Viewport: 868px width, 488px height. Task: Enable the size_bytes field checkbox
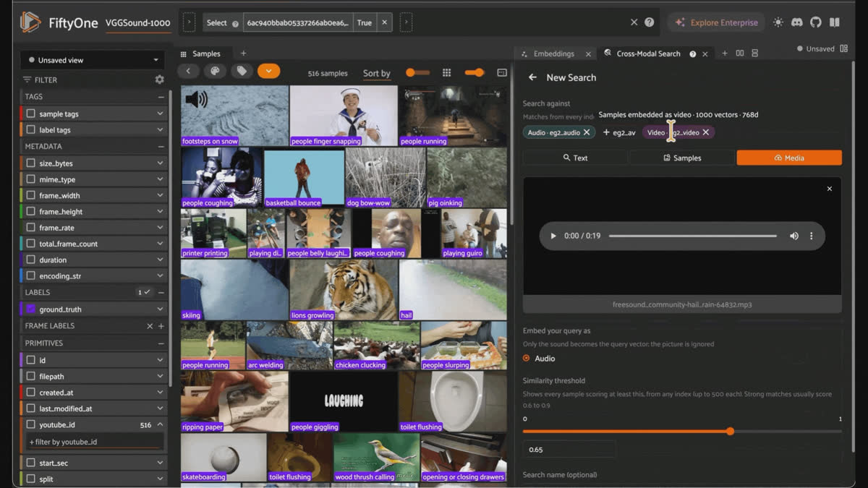click(x=31, y=163)
